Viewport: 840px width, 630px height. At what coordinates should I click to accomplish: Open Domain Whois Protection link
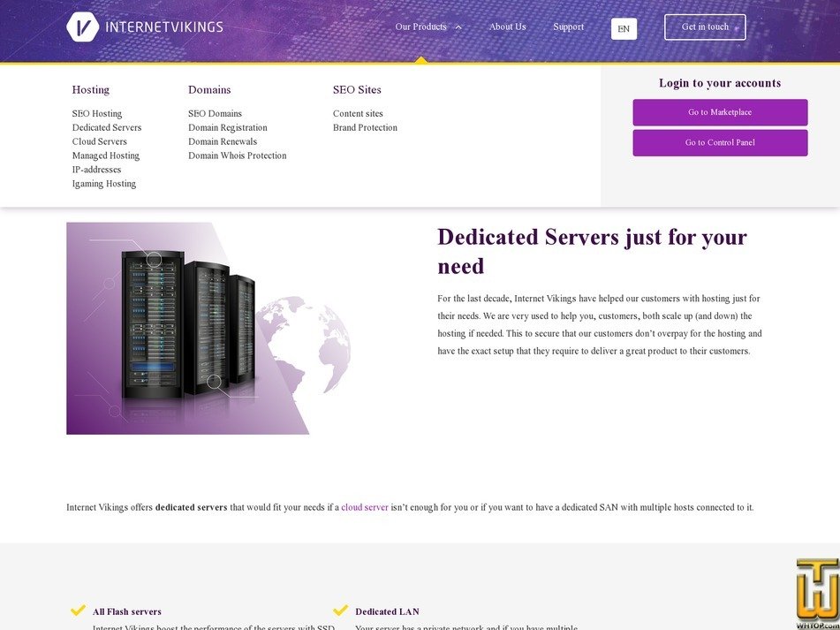[238, 156]
